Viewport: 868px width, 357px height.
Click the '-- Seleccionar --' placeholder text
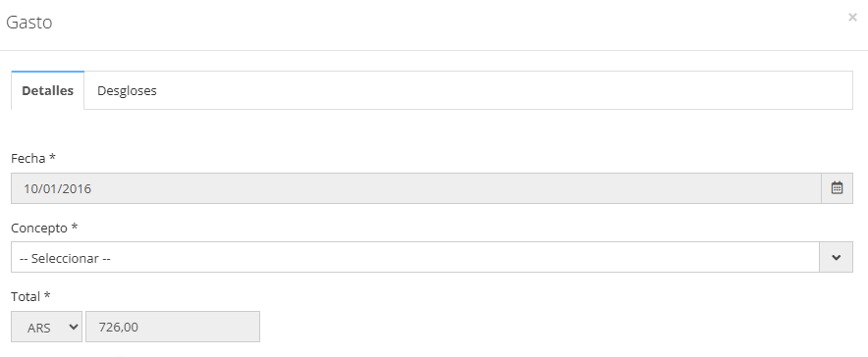(66, 258)
